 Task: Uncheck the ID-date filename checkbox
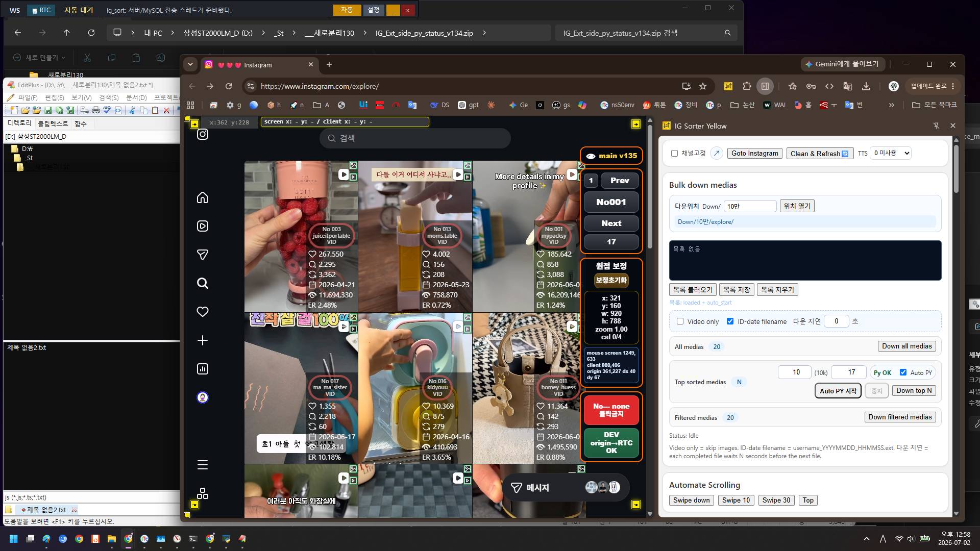(x=730, y=321)
